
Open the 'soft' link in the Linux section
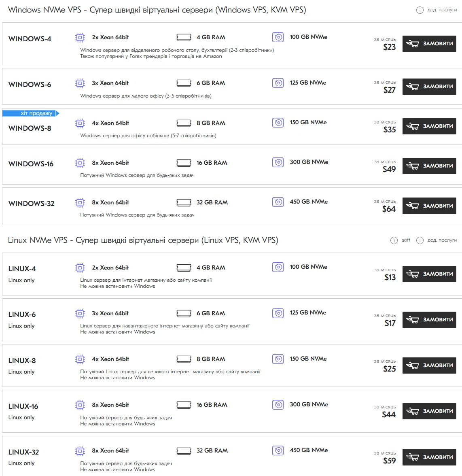[406, 240]
